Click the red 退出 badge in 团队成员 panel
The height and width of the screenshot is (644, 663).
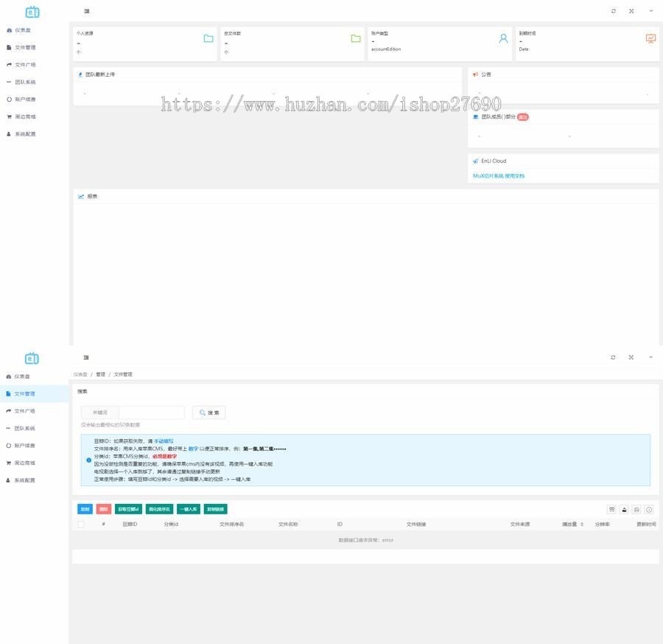[x=522, y=116]
